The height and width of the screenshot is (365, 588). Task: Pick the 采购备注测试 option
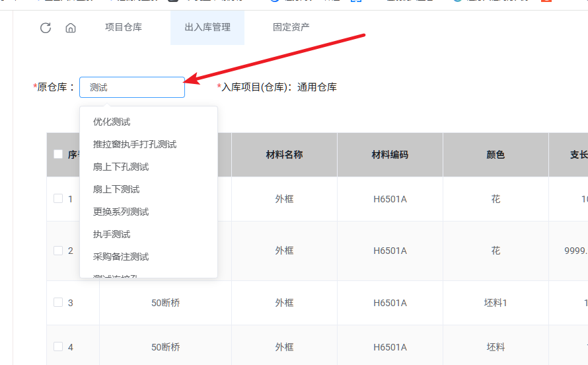(x=121, y=257)
